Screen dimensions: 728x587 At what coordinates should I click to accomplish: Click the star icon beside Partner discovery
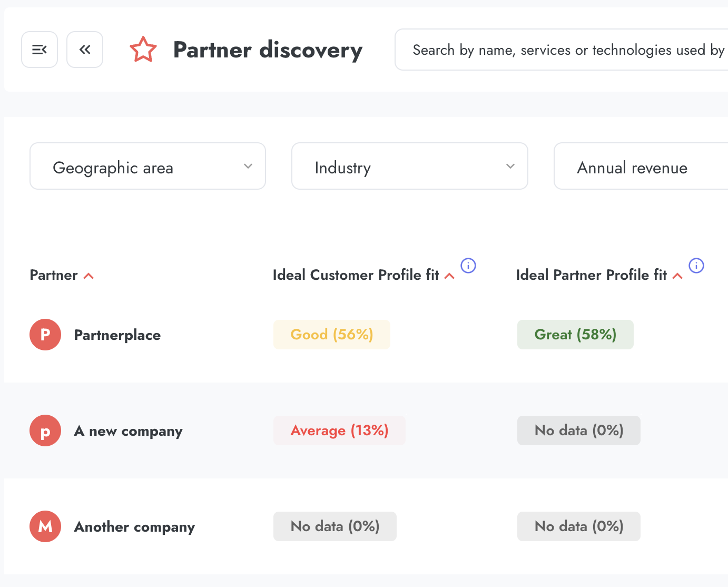tap(143, 49)
